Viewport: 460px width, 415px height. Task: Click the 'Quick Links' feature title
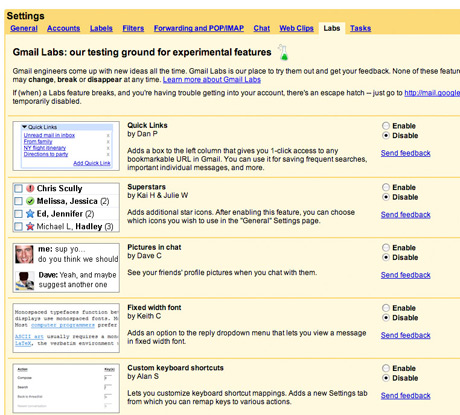click(x=147, y=125)
